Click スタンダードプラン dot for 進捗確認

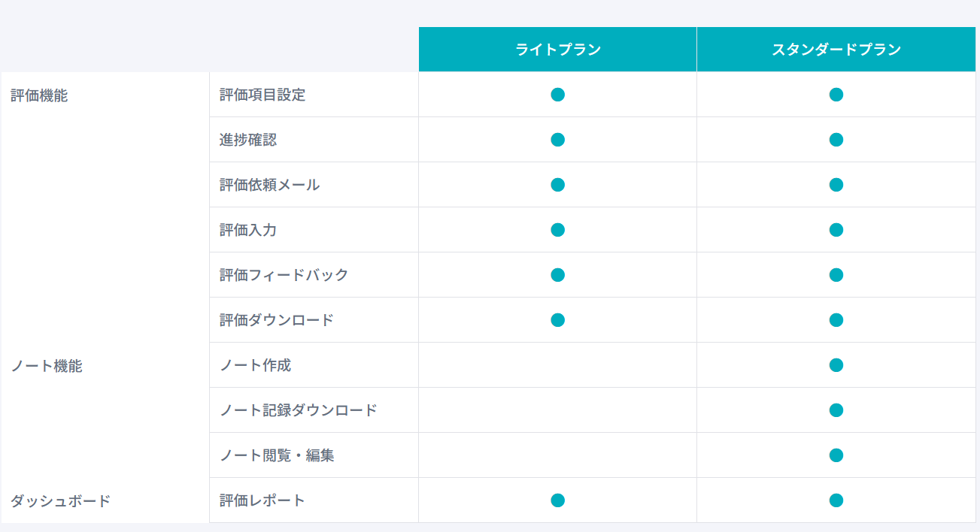[836, 140]
